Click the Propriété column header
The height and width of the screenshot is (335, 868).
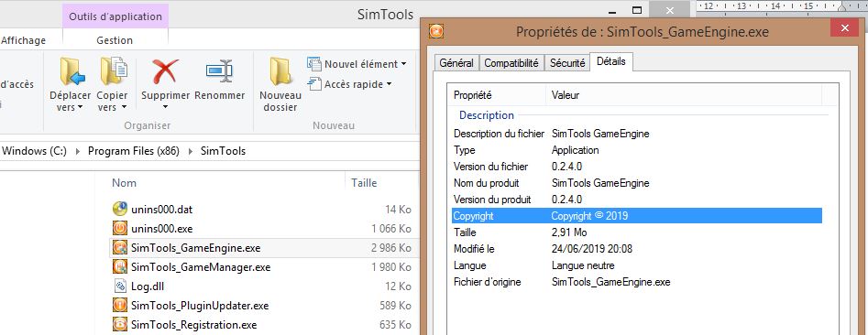click(x=472, y=95)
